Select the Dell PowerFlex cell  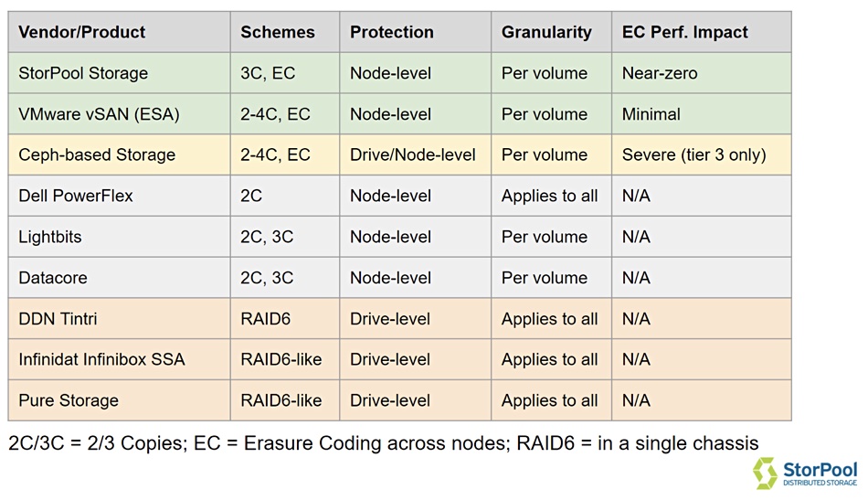pos(119,196)
